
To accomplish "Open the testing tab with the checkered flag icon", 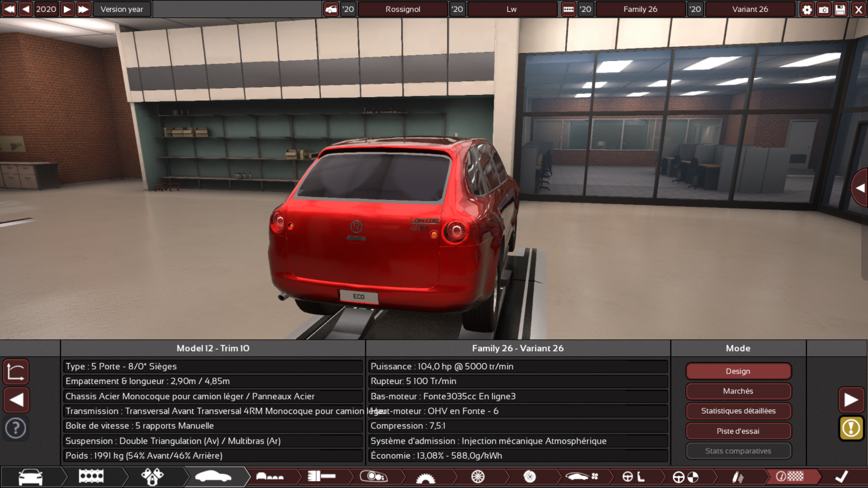I will pyautogui.click(x=790, y=477).
